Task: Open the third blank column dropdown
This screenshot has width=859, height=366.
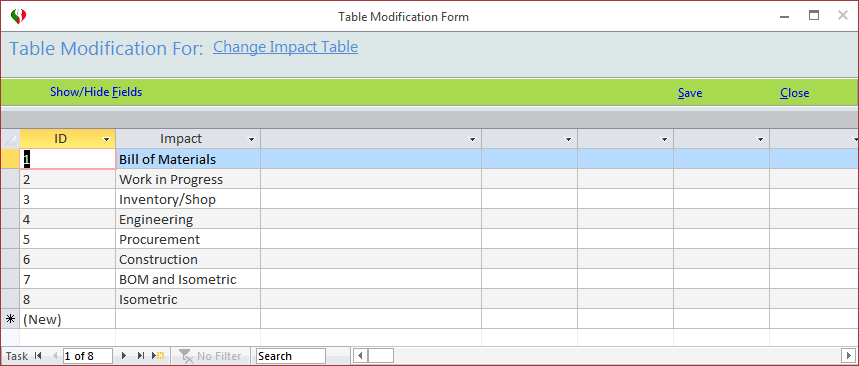Action: pos(665,140)
